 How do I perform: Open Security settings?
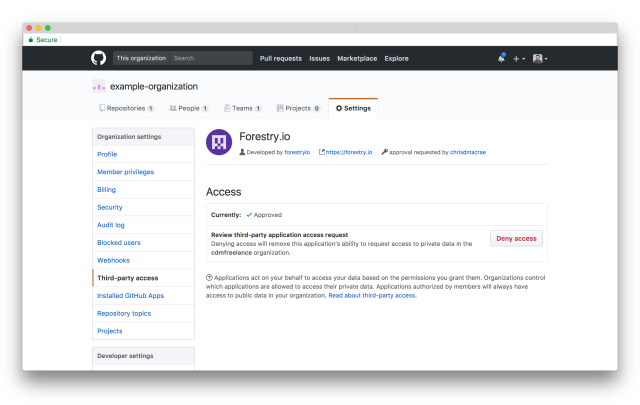tap(143, 207)
